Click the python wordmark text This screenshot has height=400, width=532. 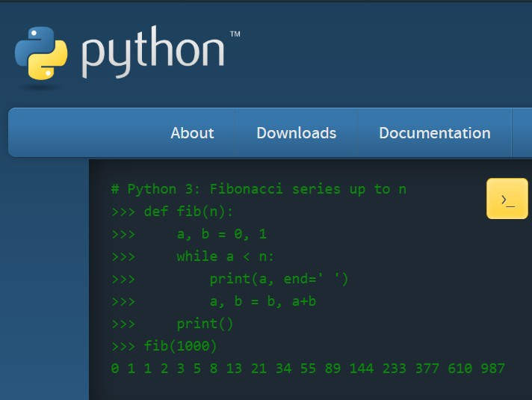click(x=152, y=55)
